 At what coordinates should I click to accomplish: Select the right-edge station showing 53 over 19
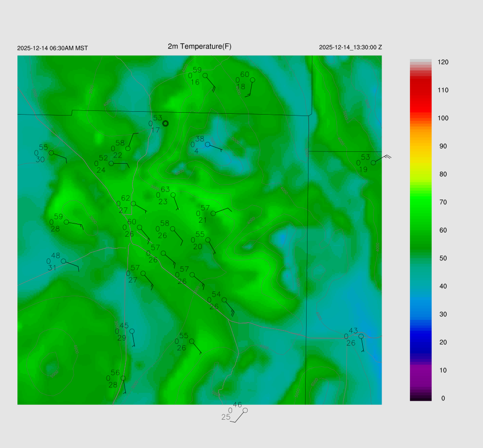pyautogui.click(x=373, y=163)
